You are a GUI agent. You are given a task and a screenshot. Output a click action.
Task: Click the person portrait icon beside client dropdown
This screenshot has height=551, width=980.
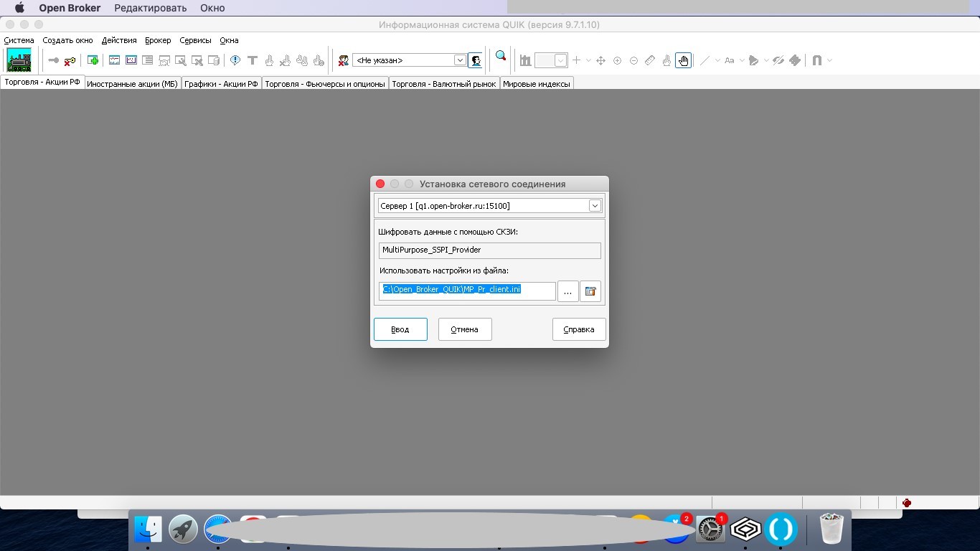click(475, 60)
